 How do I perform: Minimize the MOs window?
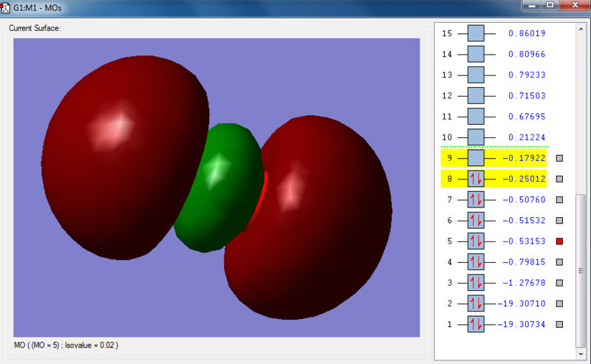pyautogui.click(x=532, y=5)
